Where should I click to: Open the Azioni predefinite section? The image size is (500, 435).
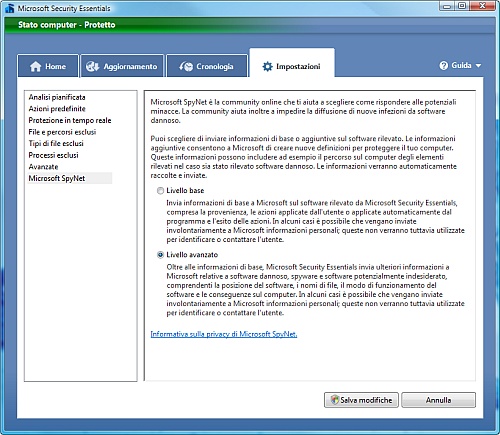click(x=57, y=109)
